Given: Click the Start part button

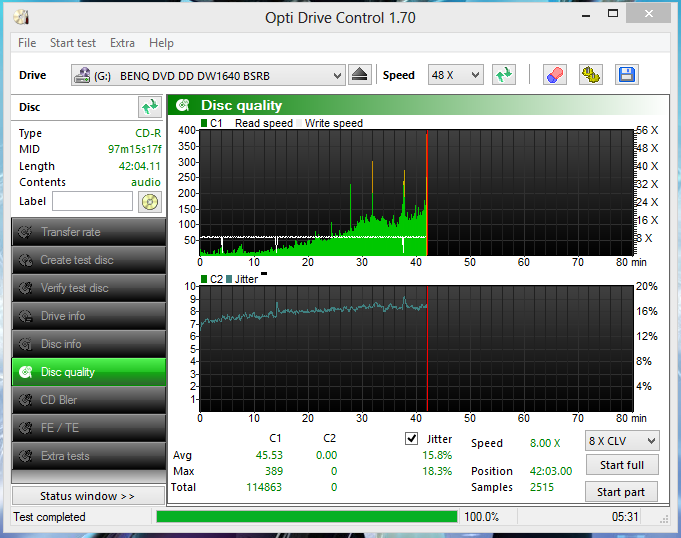Looking at the screenshot, I should [x=621, y=492].
